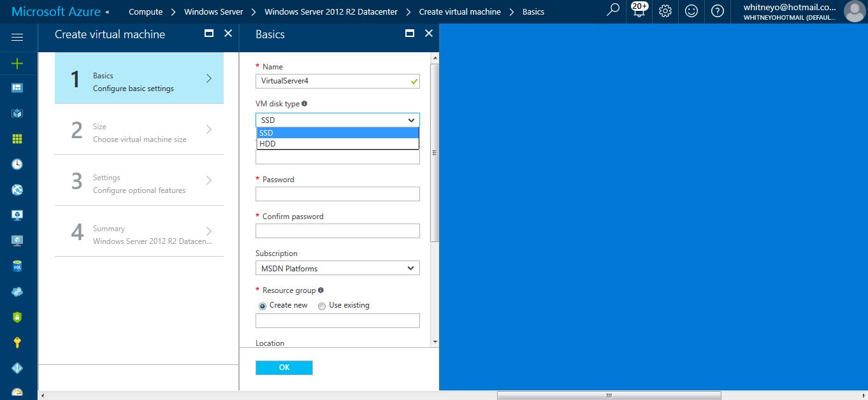Close the Basics blade
The height and width of the screenshot is (400, 868).
(429, 33)
